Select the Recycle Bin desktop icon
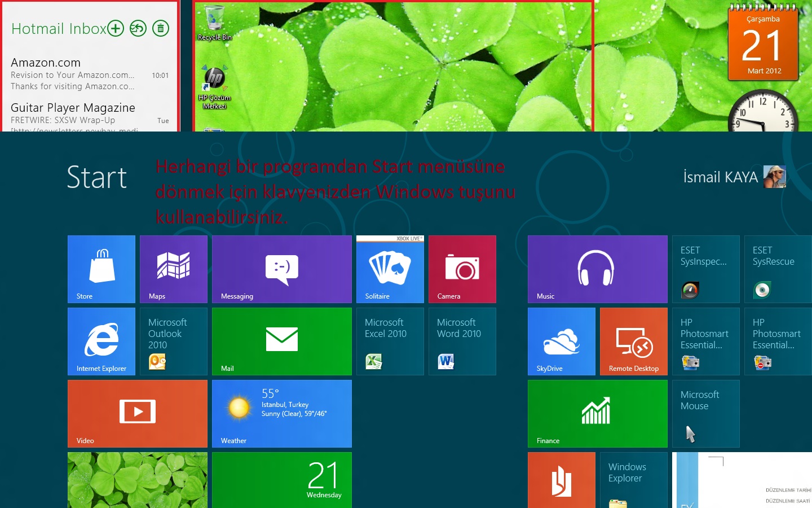 [214, 24]
